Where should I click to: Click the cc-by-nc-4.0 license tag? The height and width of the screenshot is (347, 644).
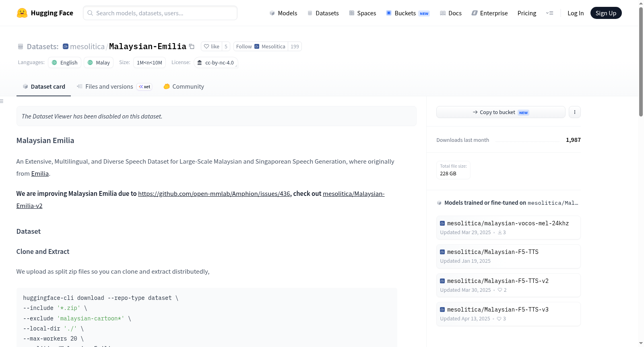tap(216, 62)
